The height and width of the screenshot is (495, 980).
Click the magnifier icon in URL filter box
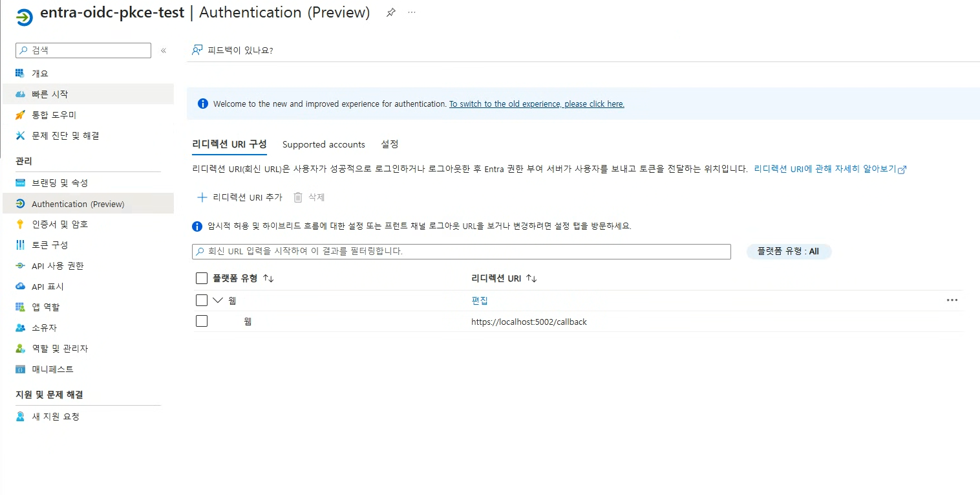(x=200, y=252)
